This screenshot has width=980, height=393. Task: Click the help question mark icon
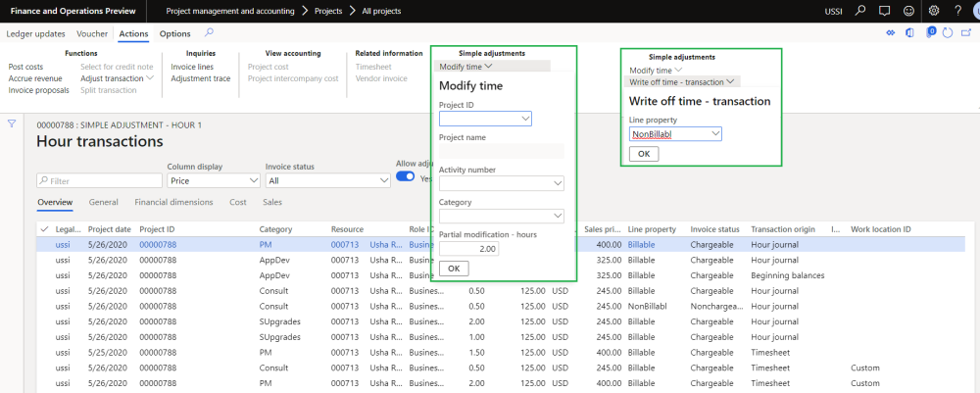pos(957,11)
